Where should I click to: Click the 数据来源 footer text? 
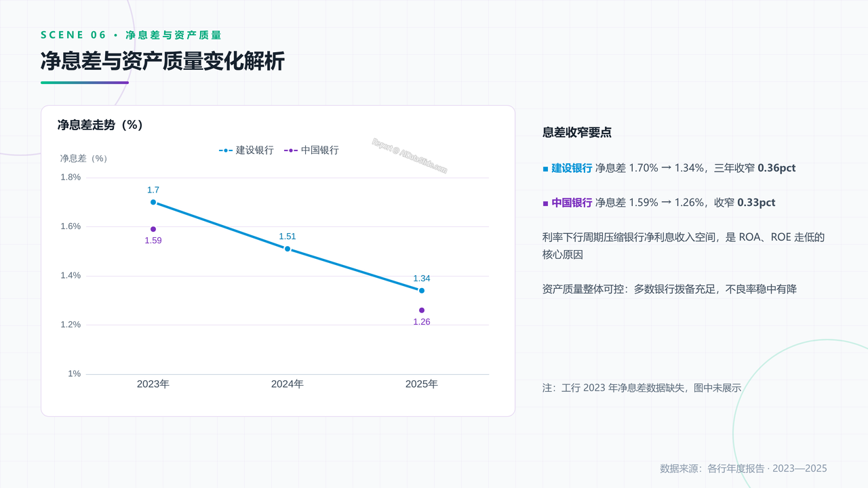click(x=743, y=469)
